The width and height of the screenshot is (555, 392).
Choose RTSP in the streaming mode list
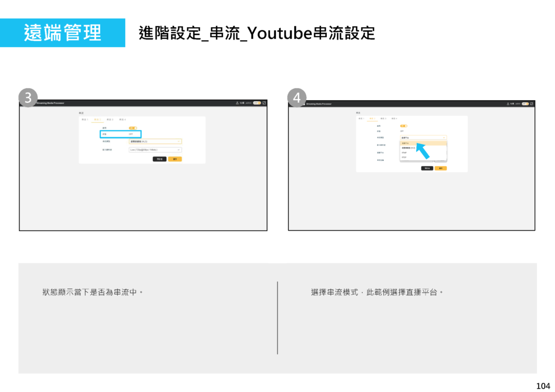click(x=405, y=158)
